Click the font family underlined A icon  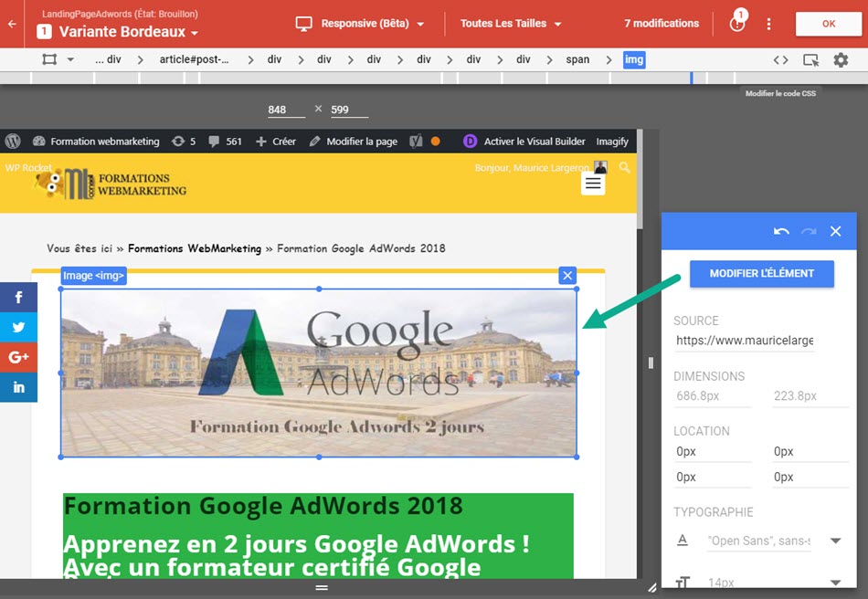[683, 540]
